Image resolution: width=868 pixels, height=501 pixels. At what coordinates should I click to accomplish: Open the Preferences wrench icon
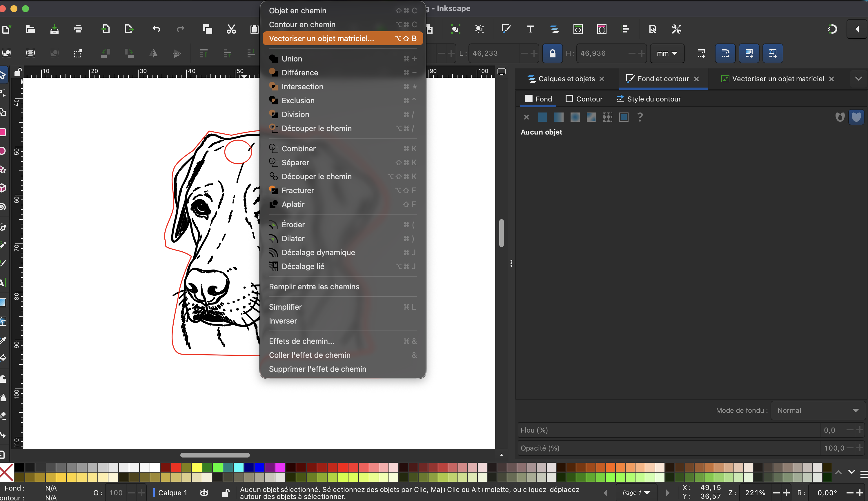coord(676,29)
